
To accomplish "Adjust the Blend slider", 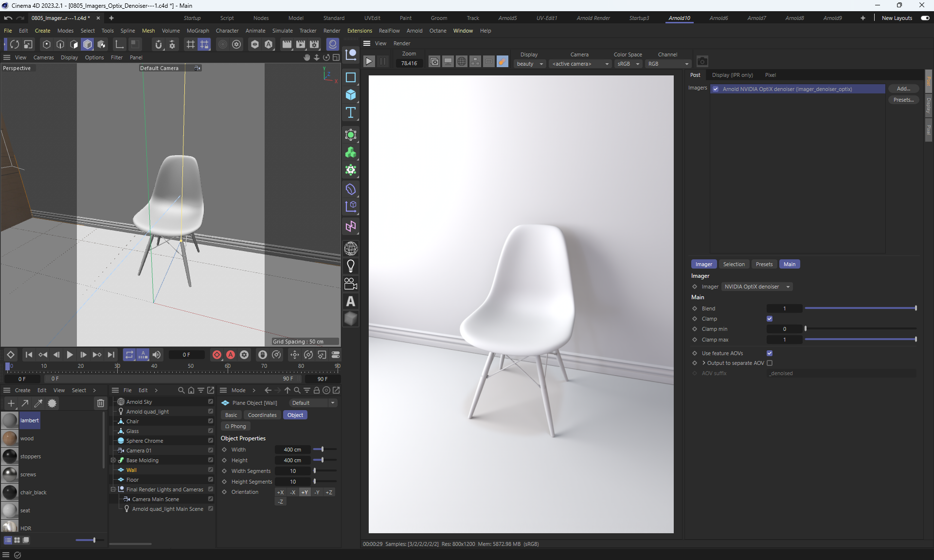I will pyautogui.click(x=860, y=308).
